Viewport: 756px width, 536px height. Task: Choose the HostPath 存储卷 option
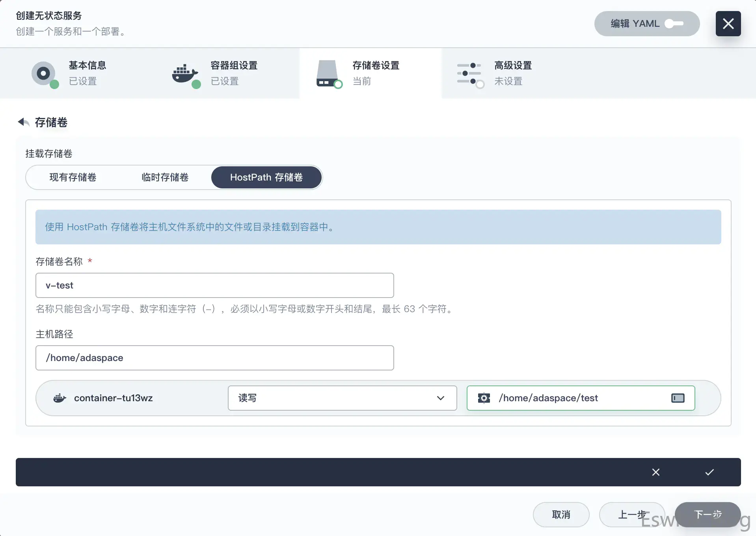(266, 177)
